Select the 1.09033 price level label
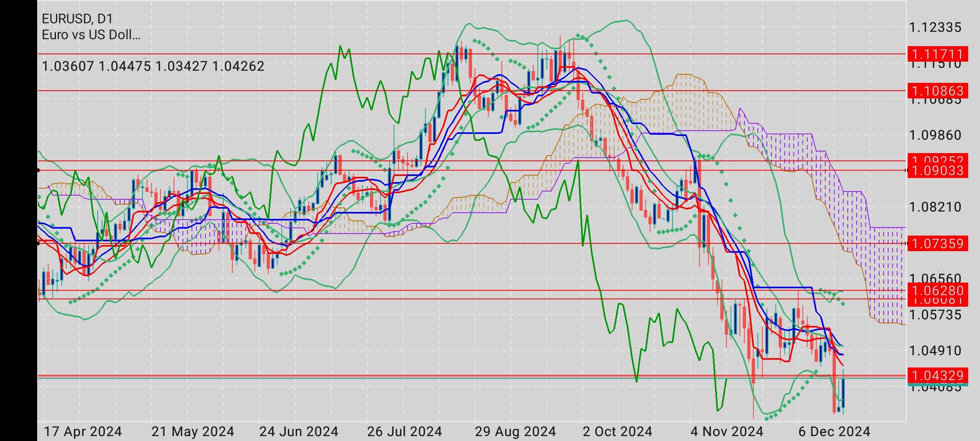The width and height of the screenshot is (980, 441). click(938, 170)
